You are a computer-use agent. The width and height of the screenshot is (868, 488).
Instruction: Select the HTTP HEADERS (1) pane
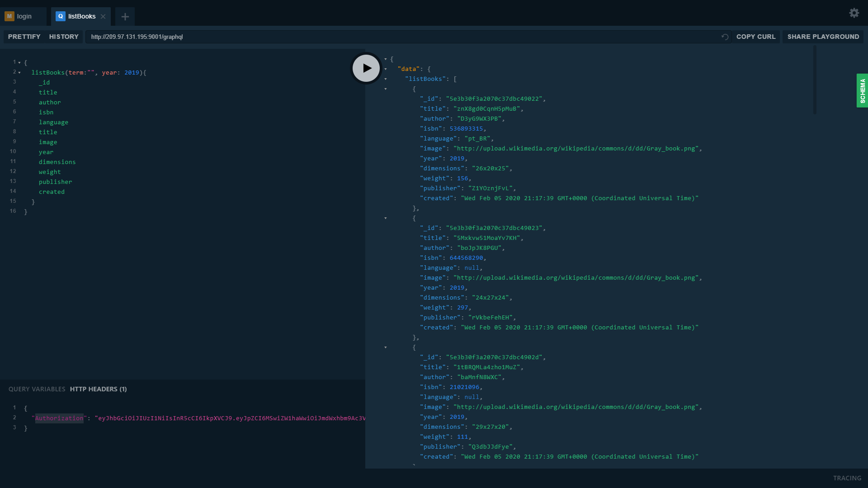(98, 389)
